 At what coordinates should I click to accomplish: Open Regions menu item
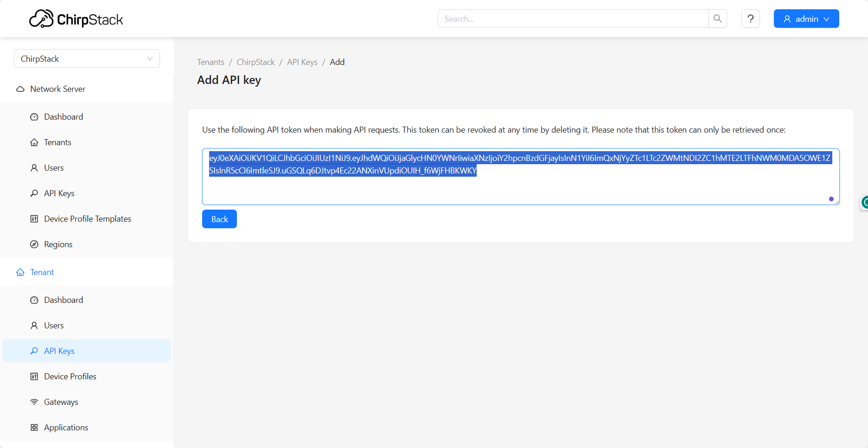87,244
